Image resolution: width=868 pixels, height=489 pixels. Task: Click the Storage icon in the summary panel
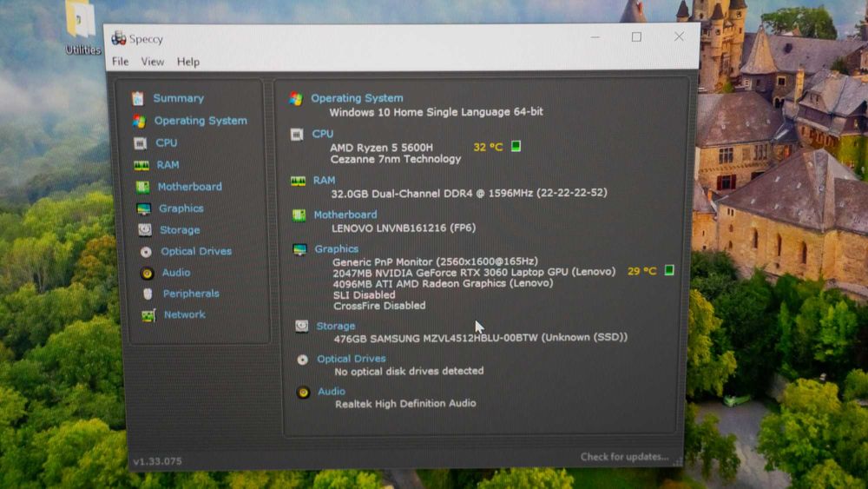[x=302, y=327]
